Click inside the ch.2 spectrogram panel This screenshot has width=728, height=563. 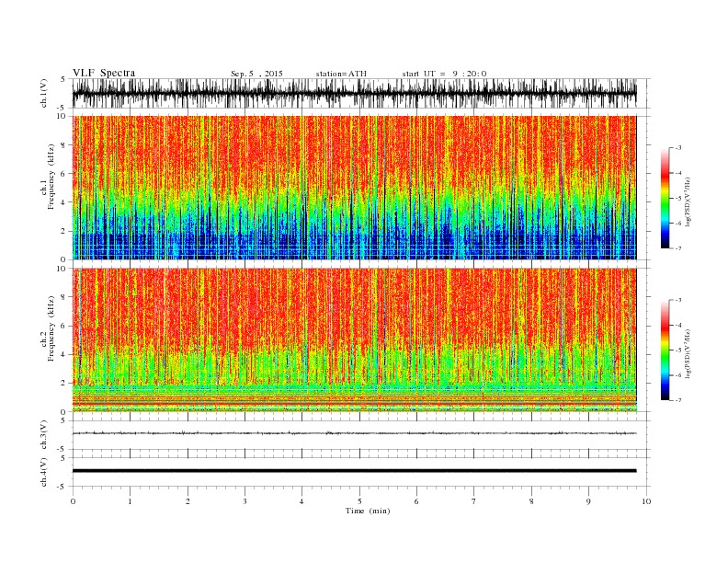pyautogui.click(x=355, y=340)
